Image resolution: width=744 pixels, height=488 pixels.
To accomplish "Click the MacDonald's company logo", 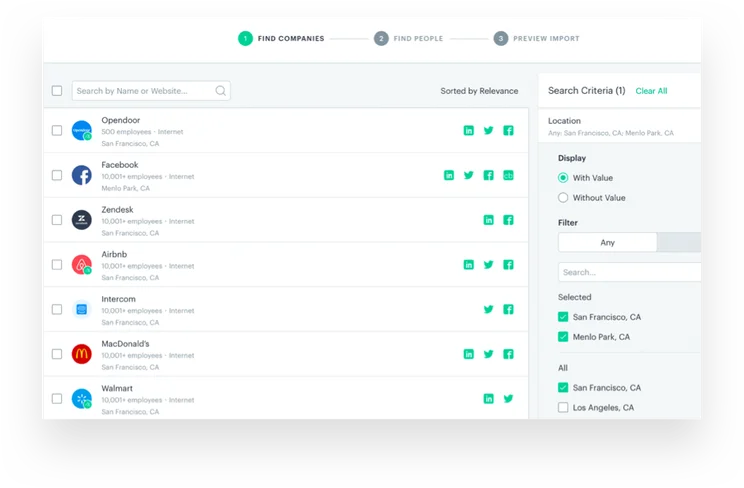I will point(82,354).
